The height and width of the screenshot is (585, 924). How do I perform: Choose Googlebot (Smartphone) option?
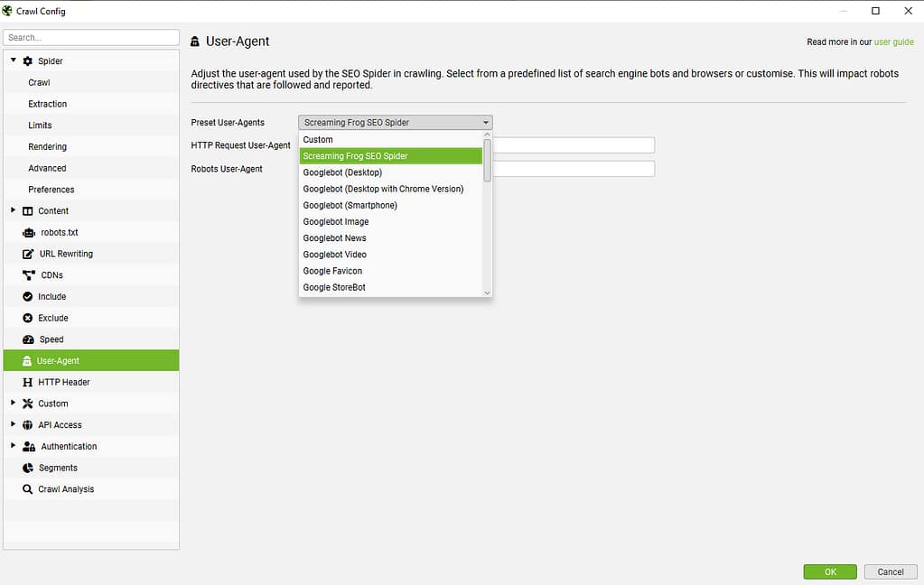pyautogui.click(x=391, y=206)
